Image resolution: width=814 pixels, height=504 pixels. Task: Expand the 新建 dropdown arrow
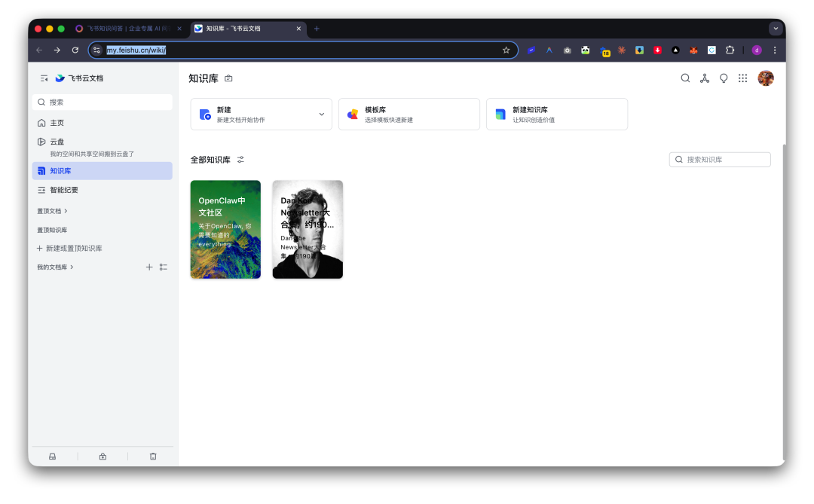[x=321, y=115]
